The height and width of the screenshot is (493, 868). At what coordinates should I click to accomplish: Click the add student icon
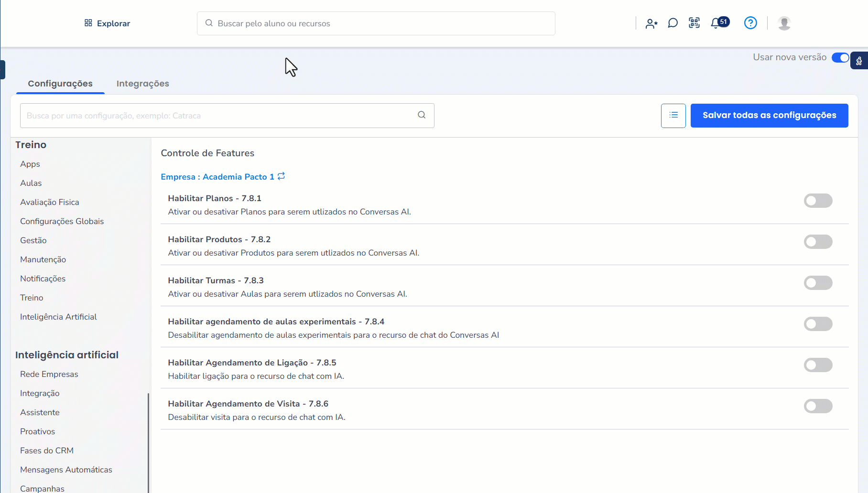click(651, 23)
